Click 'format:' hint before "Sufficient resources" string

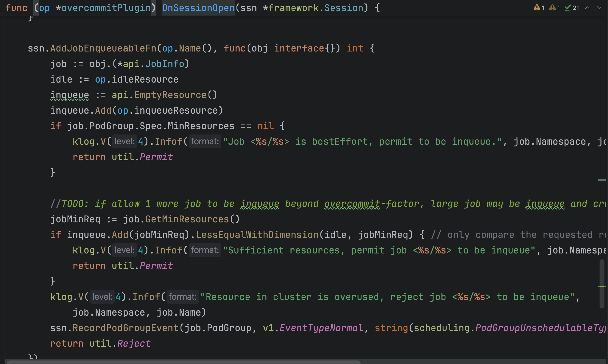(x=205, y=250)
